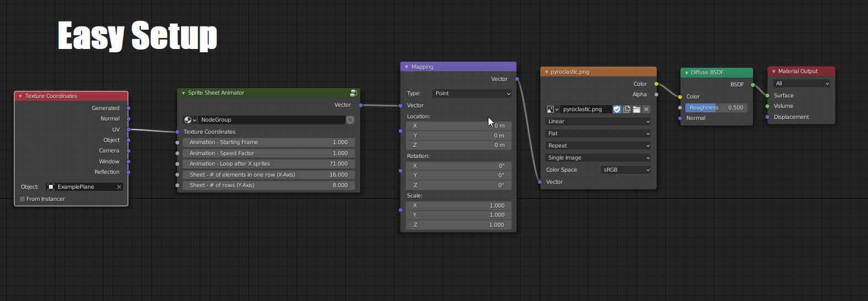This screenshot has width=868, height=301.
Task: Click the Sheet elements in one row (X-Axis) field
Action: click(268, 175)
